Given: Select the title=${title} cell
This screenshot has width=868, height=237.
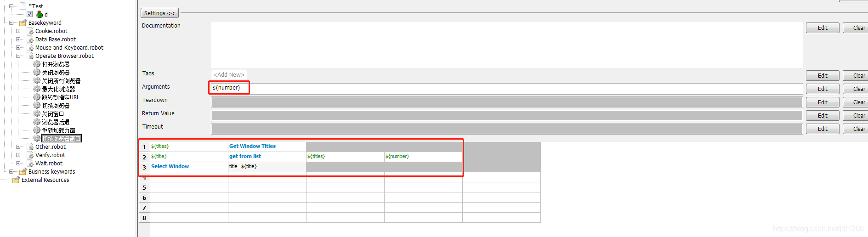Looking at the screenshot, I should click(267, 167).
